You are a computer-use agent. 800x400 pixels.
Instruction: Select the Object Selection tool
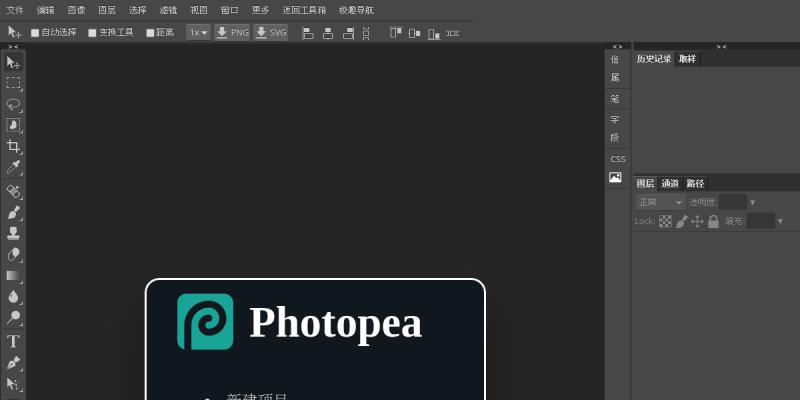tap(13, 125)
